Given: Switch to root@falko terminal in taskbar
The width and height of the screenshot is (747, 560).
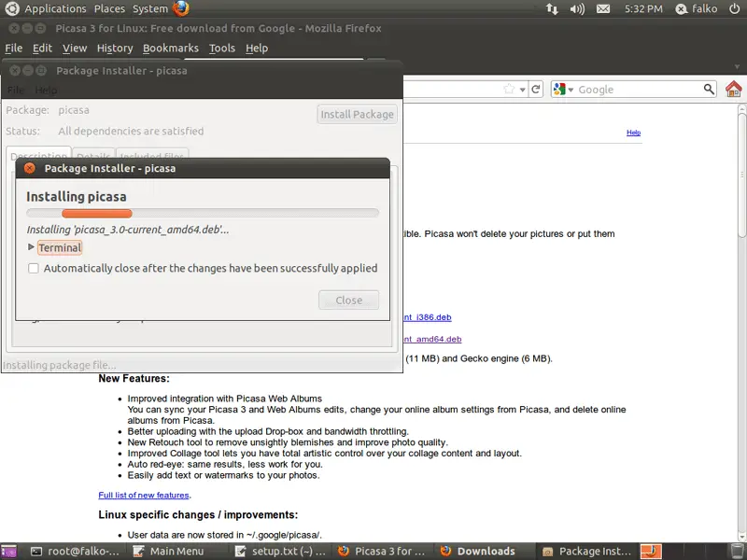Looking at the screenshot, I should 75,552.
